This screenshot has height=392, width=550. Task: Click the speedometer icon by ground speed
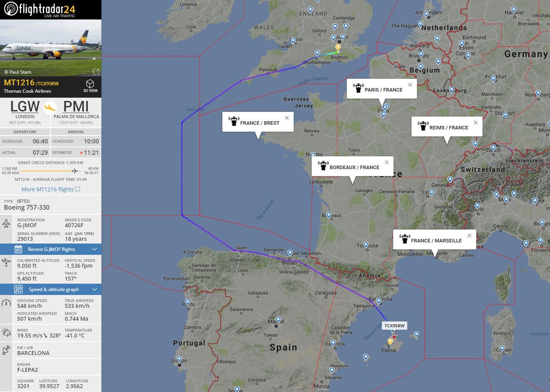[x=6, y=303]
